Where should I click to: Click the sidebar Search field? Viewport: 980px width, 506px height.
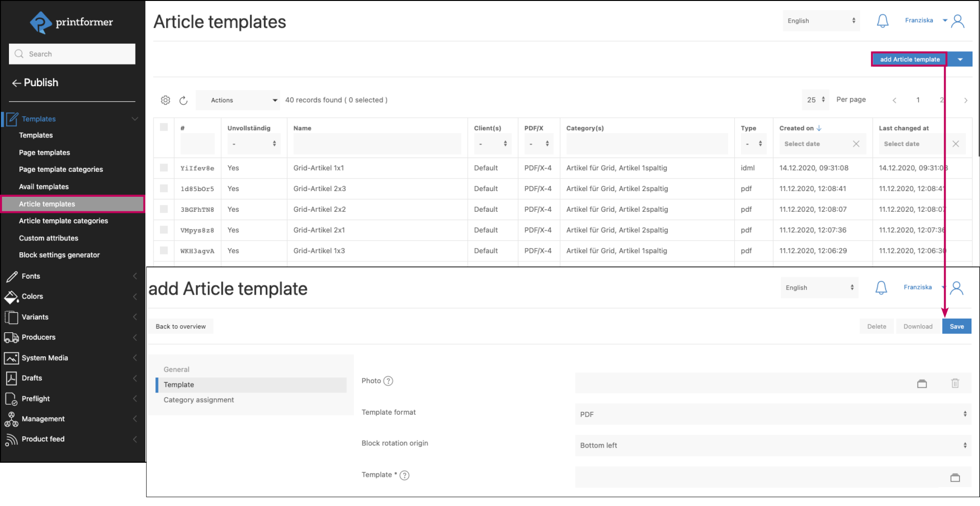click(x=72, y=54)
